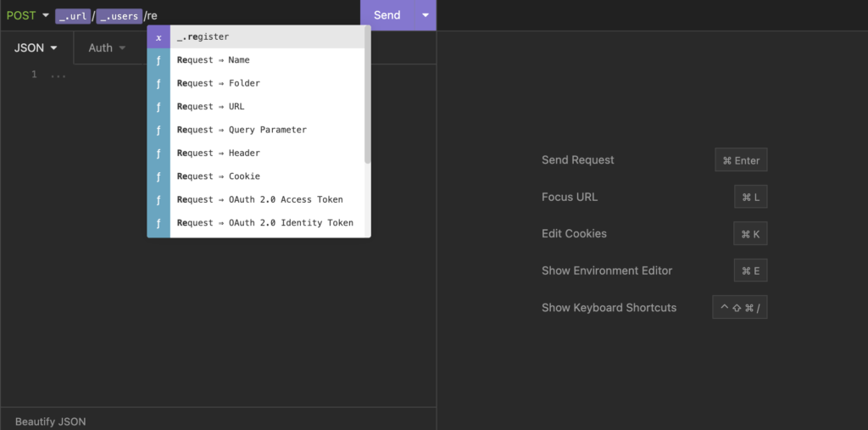Click the function icon beside Request Header
Screen dimensions: 868x430
point(159,153)
